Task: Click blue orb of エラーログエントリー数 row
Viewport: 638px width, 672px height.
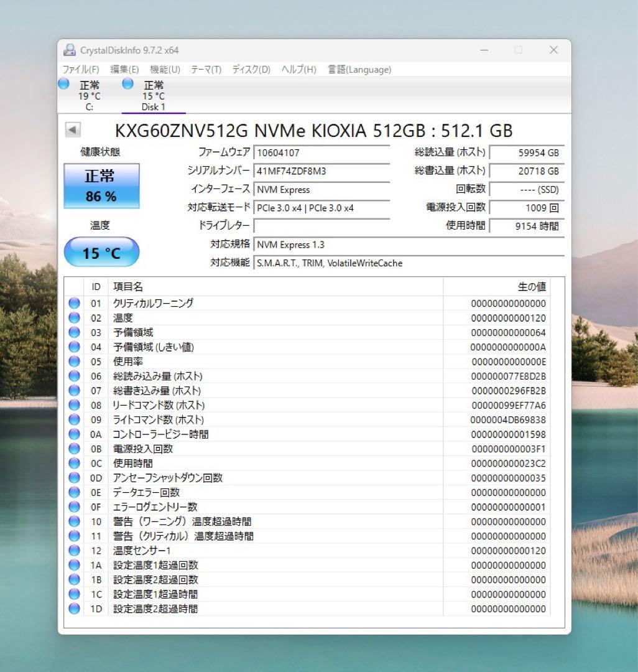Action: (x=74, y=507)
